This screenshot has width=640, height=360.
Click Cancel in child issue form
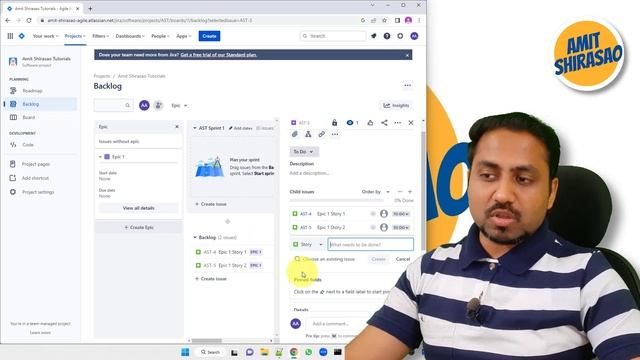point(403,259)
